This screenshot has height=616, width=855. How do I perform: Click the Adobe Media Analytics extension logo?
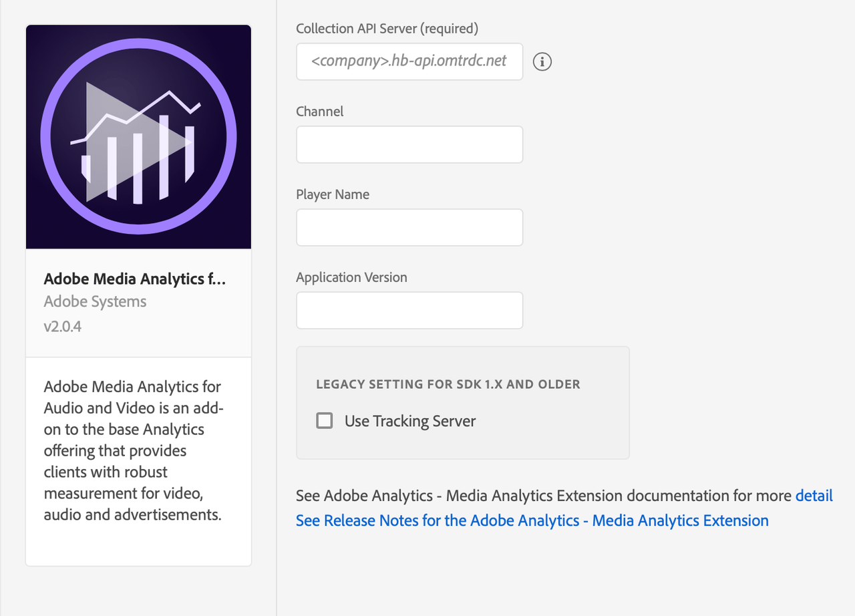[138, 137]
